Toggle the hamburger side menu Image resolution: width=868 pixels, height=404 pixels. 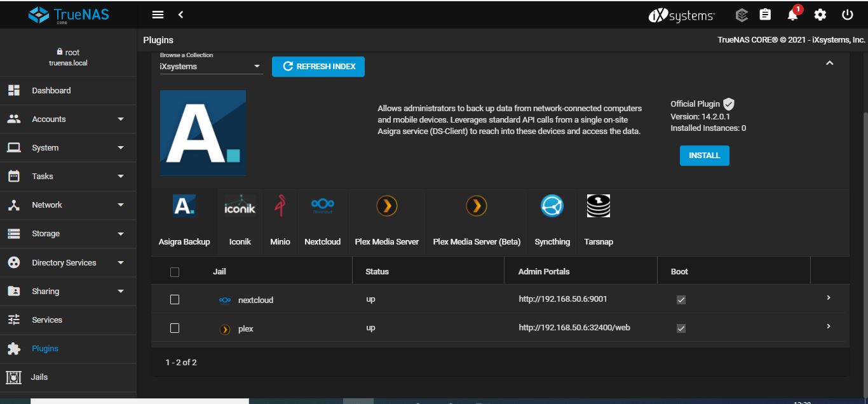click(158, 15)
